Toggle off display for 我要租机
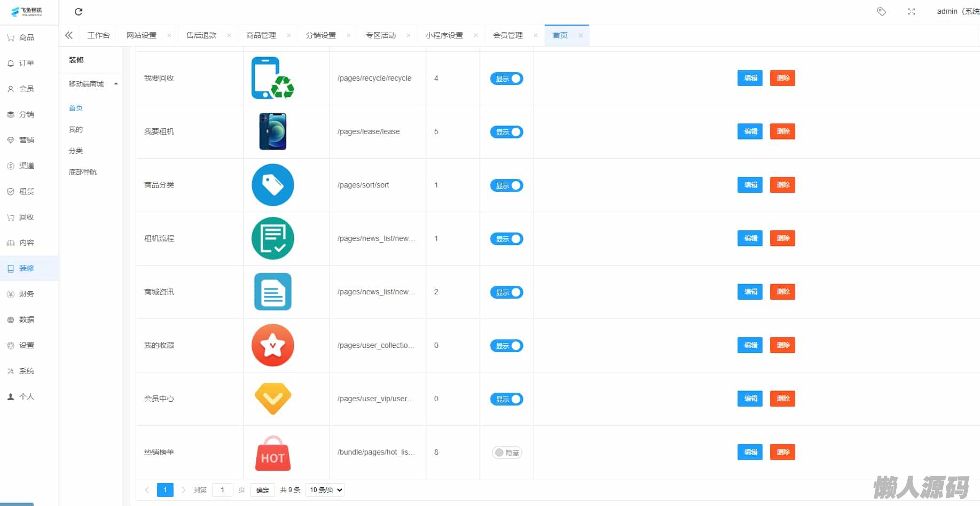 [x=506, y=132]
